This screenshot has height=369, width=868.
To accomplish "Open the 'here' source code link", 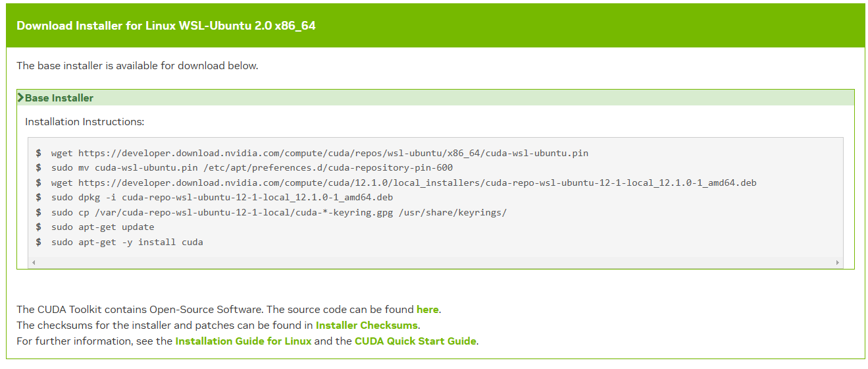I will (428, 309).
